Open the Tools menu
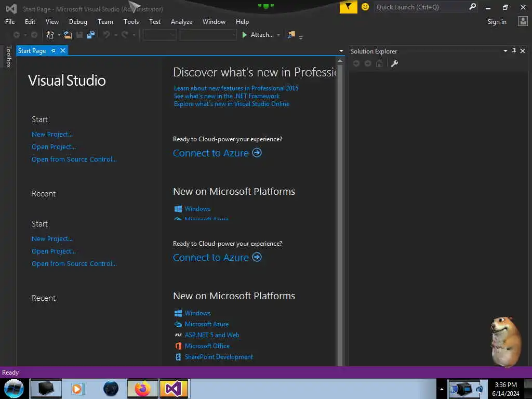This screenshot has width=532, height=399. pos(131,22)
